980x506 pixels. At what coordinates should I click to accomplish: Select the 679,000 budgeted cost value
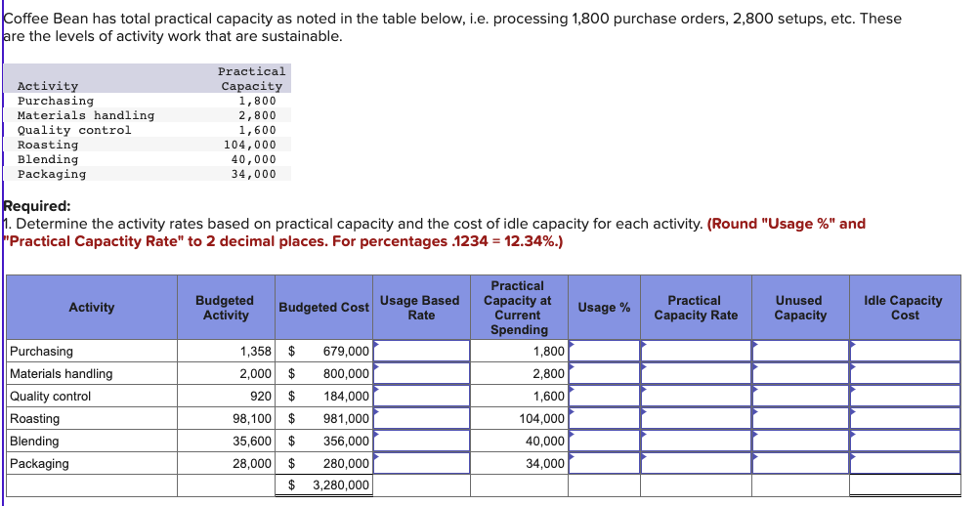[346, 351]
